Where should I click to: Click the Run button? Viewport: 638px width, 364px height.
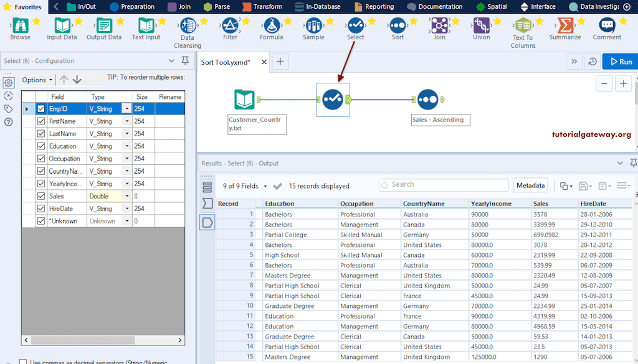pos(621,62)
